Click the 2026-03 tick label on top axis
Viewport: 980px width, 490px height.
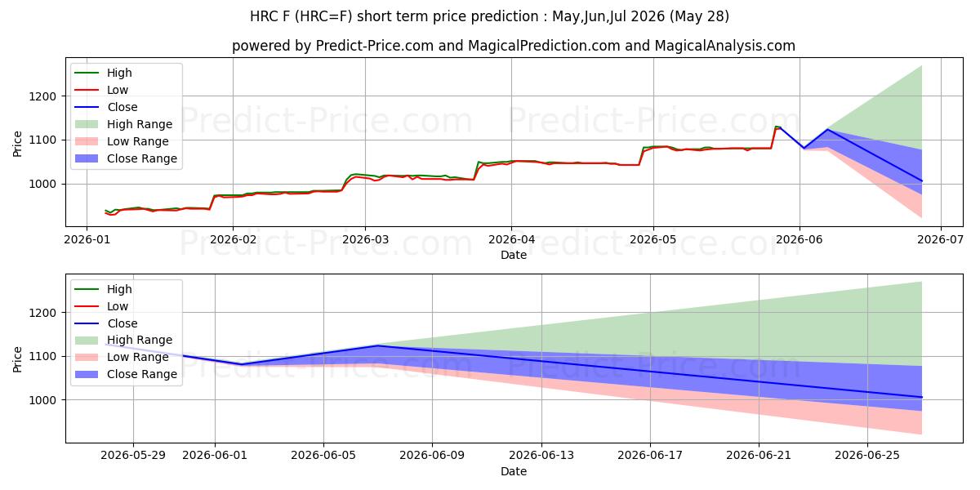[x=364, y=241]
